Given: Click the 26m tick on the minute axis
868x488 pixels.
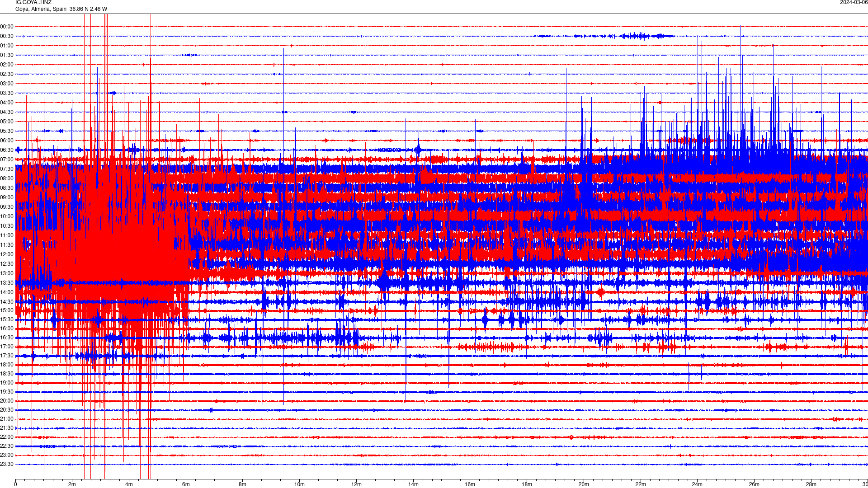Looking at the screenshot, I should [x=754, y=484].
